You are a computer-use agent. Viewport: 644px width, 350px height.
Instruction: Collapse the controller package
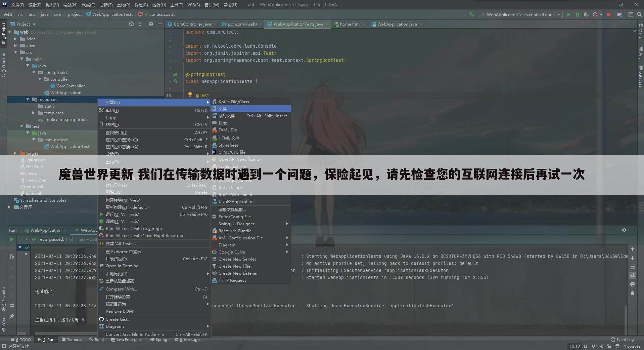[40, 79]
